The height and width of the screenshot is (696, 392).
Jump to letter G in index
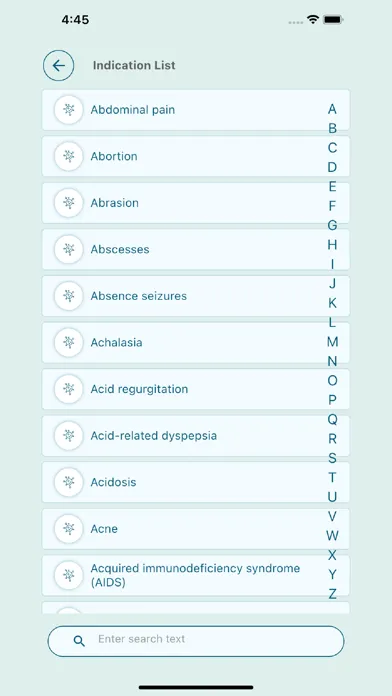click(333, 225)
